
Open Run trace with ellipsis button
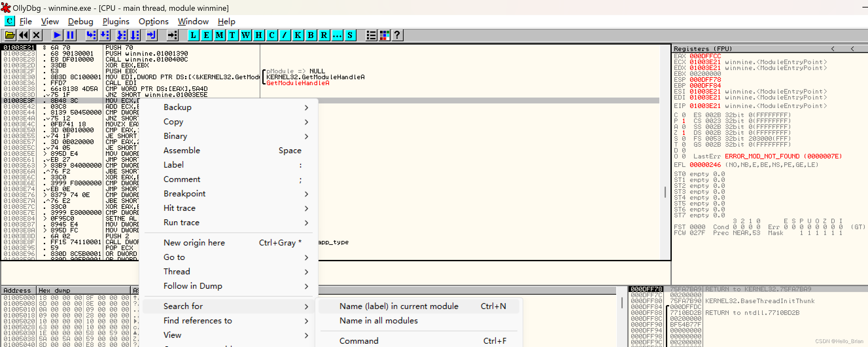click(x=337, y=35)
